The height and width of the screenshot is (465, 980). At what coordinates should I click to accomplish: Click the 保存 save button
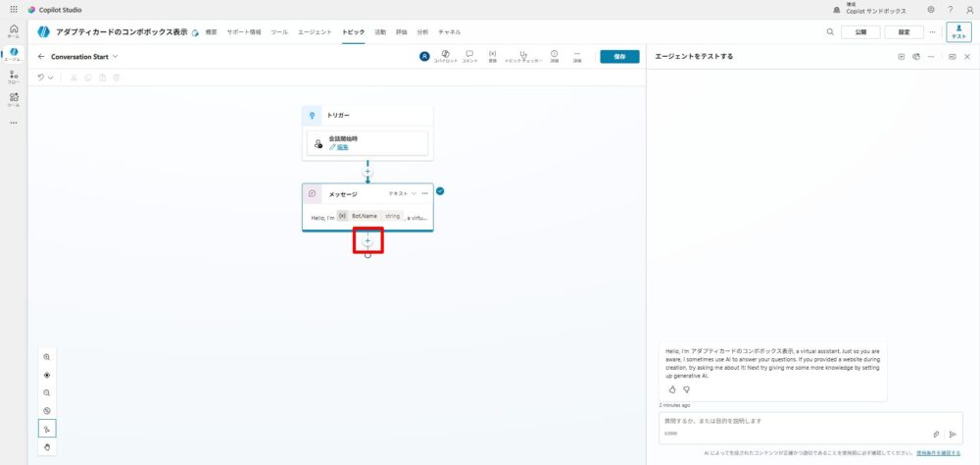618,56
